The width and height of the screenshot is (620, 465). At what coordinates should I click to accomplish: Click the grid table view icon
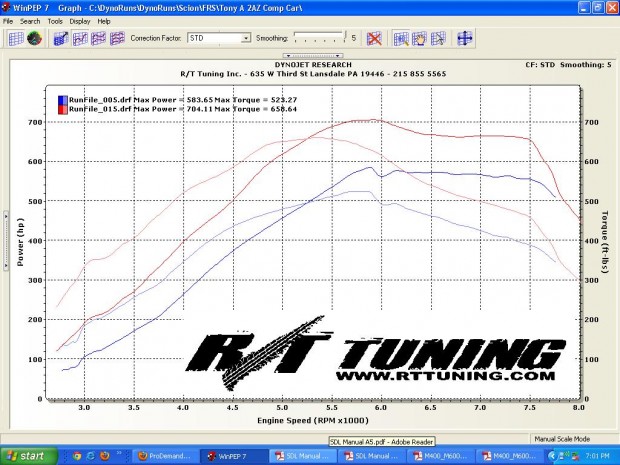(x=15, y=39)
